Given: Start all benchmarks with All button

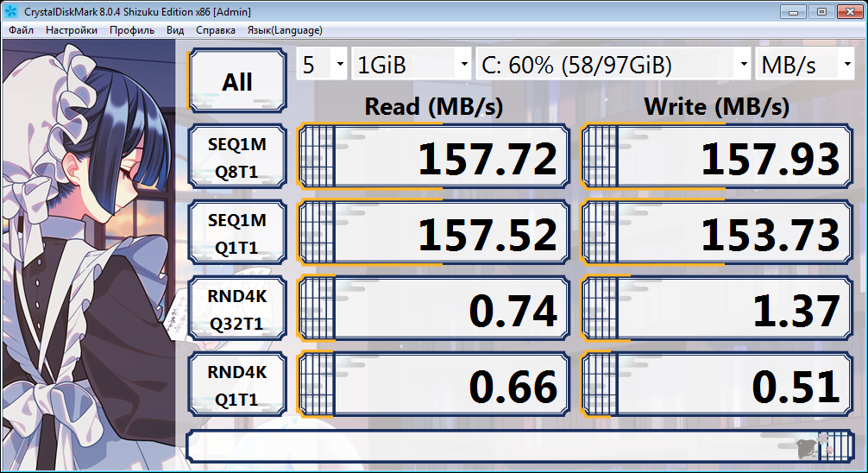Looking at the screenshot, I should click(237, 81).
